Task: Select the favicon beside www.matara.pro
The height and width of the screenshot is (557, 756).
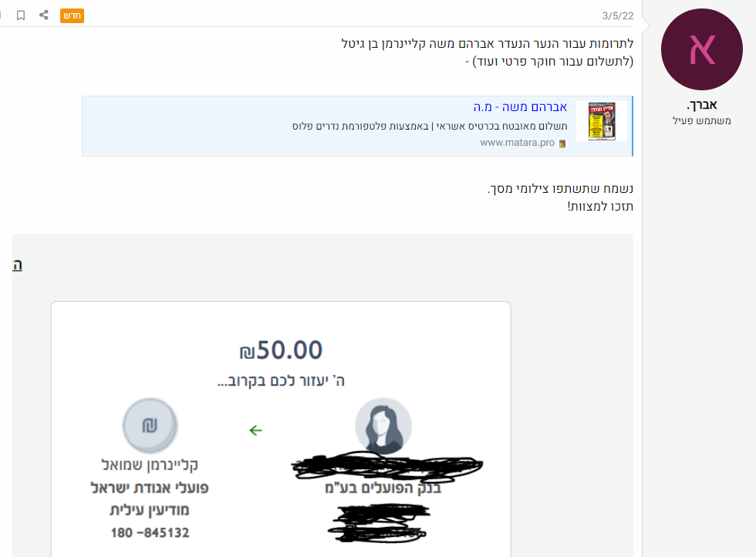Action: tap(562, 143)
